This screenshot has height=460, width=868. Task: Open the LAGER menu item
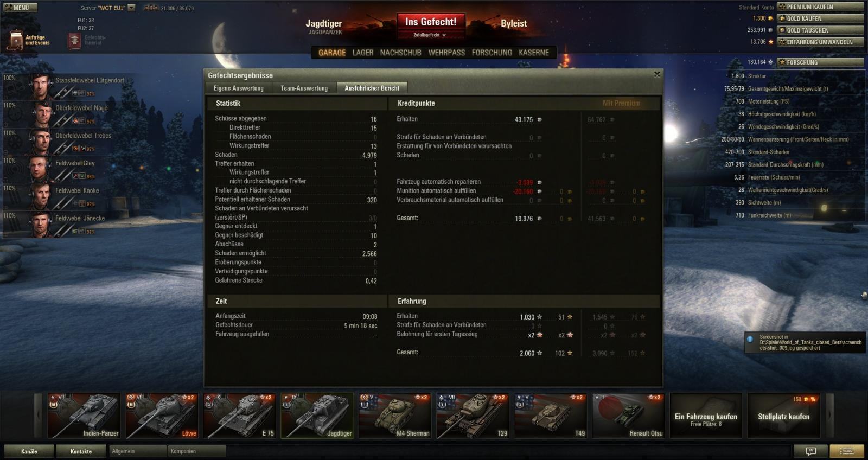click(x=363, y=53)
